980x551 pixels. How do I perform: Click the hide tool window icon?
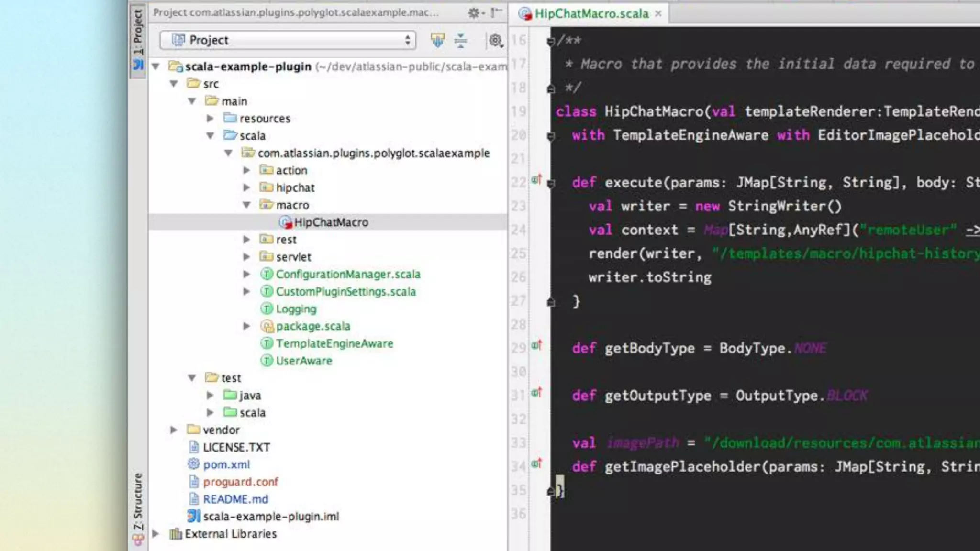[x=497, y=12]
